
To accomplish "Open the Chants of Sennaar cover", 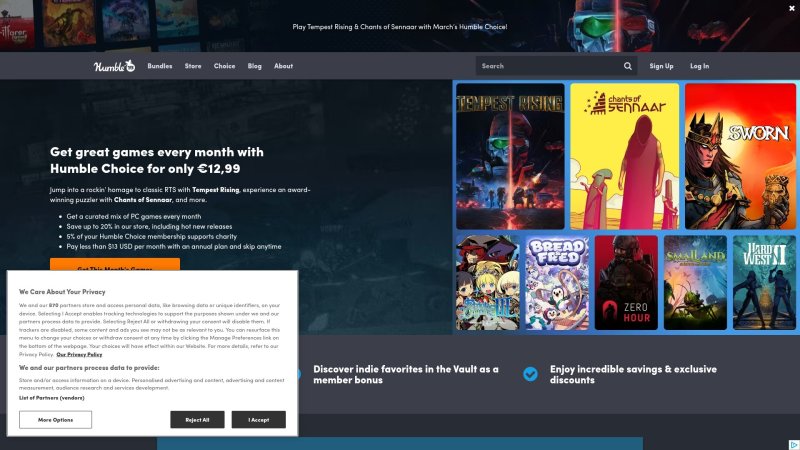I will [624, 156].
